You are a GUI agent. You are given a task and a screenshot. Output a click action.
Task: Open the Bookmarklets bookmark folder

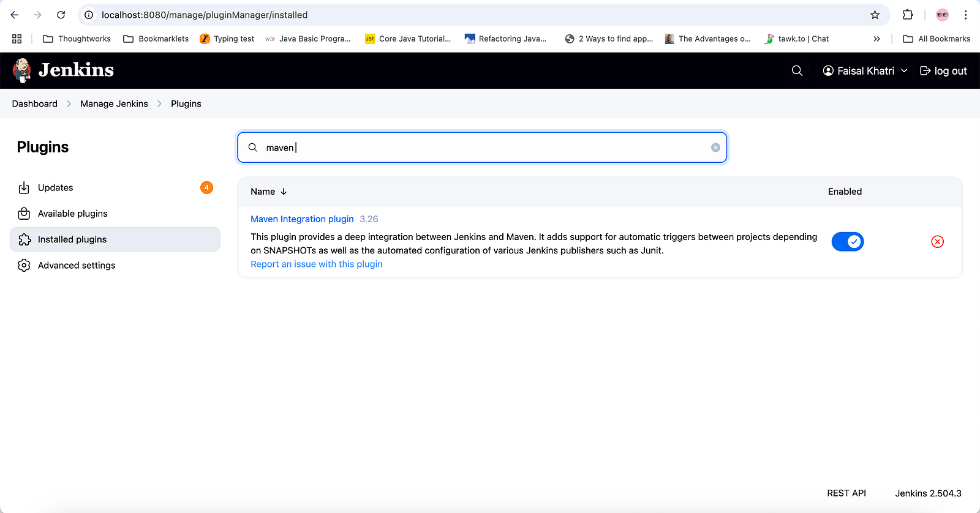tap(156, 39)
